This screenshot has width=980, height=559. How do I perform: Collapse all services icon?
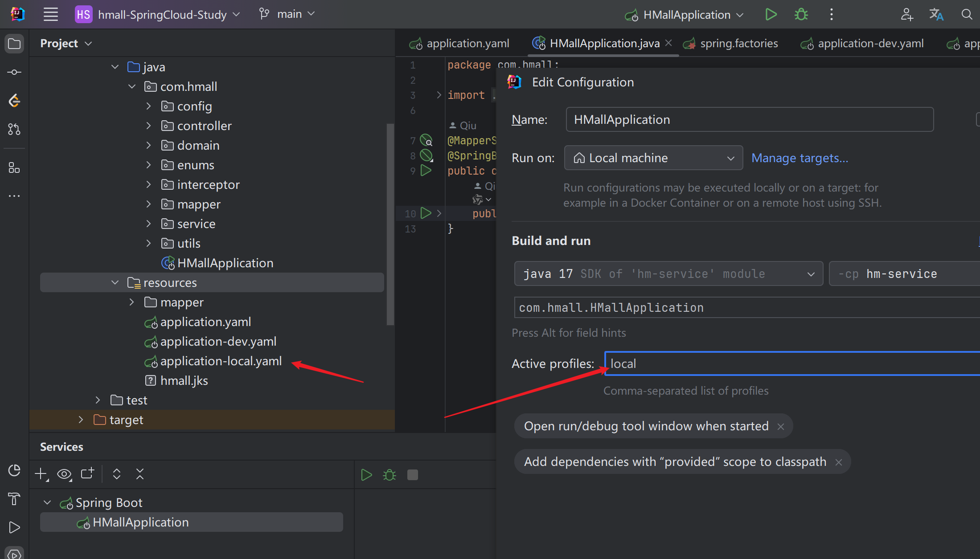140,474
